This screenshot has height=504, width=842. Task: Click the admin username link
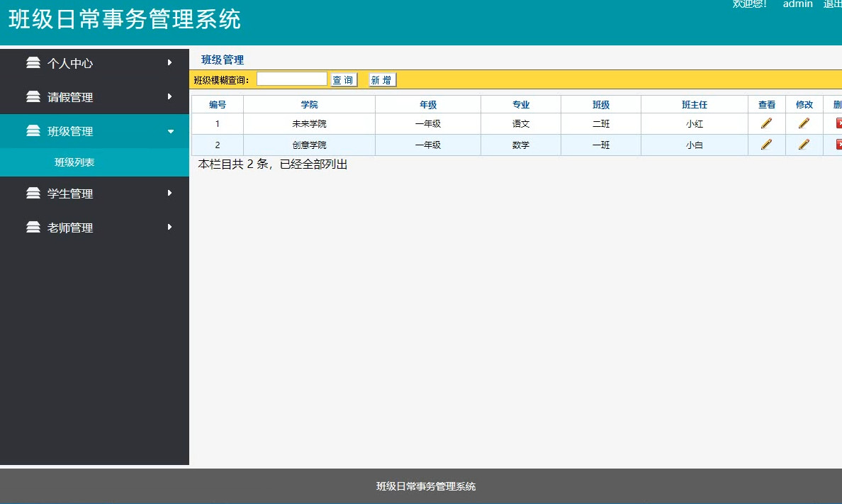(797, 4)
